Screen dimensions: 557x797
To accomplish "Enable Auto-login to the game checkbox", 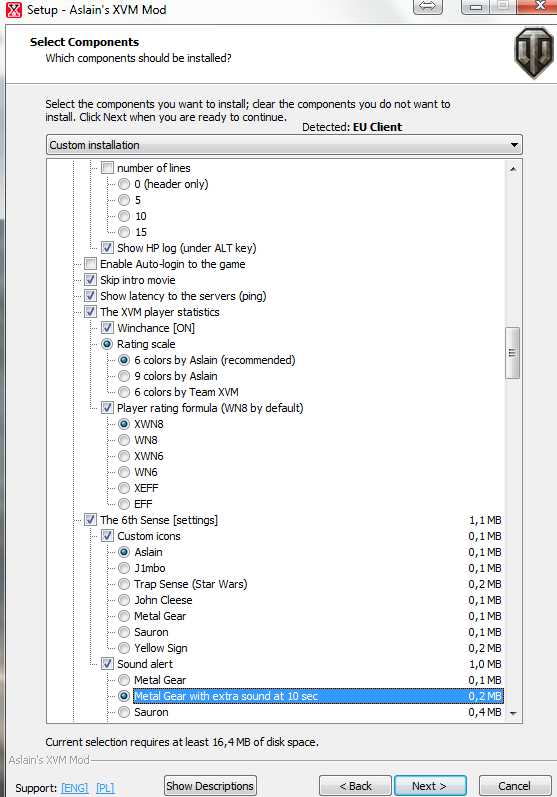I will pos(90,264).
